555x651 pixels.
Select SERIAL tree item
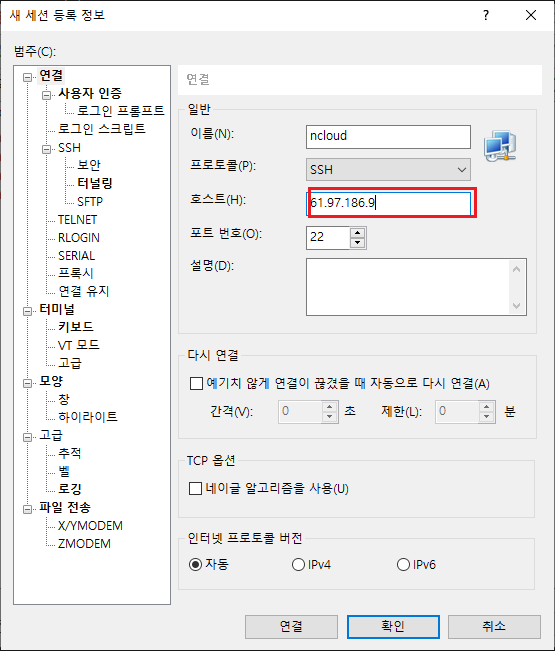[76, 255]
